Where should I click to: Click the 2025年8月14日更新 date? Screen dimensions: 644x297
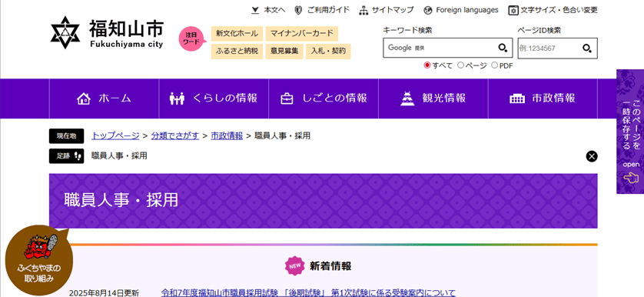click(104, 293)
